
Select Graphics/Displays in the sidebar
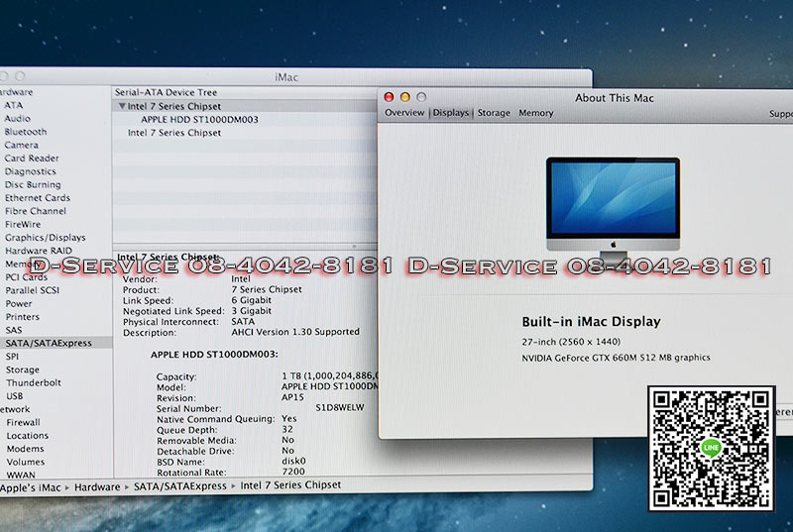point(45,238)
